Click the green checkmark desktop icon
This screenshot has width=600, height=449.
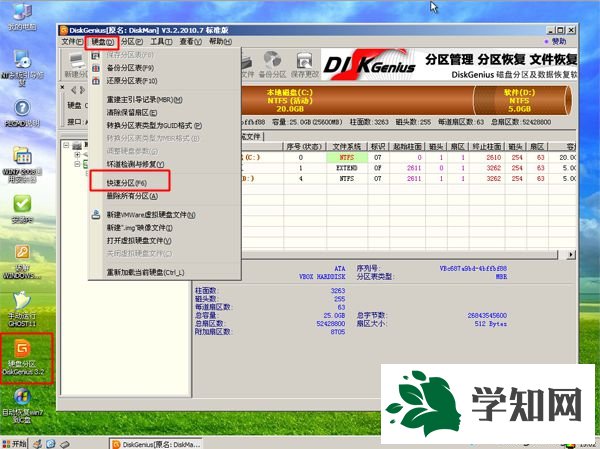(22, 208)
